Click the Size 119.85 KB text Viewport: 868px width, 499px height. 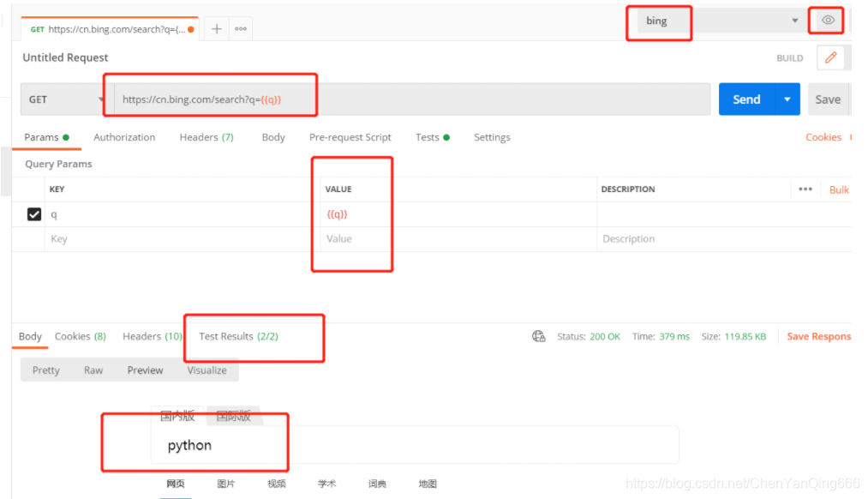pyautogui.click(x=733, y=337)
